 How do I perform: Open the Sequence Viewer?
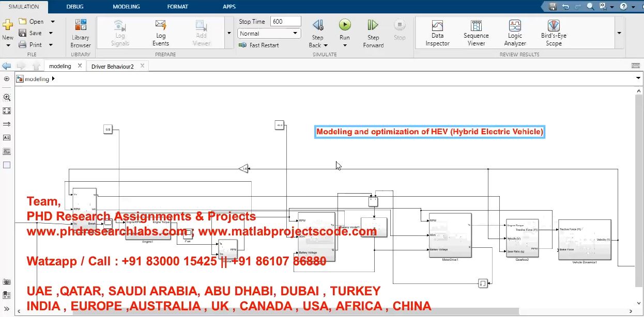[476, 34]
